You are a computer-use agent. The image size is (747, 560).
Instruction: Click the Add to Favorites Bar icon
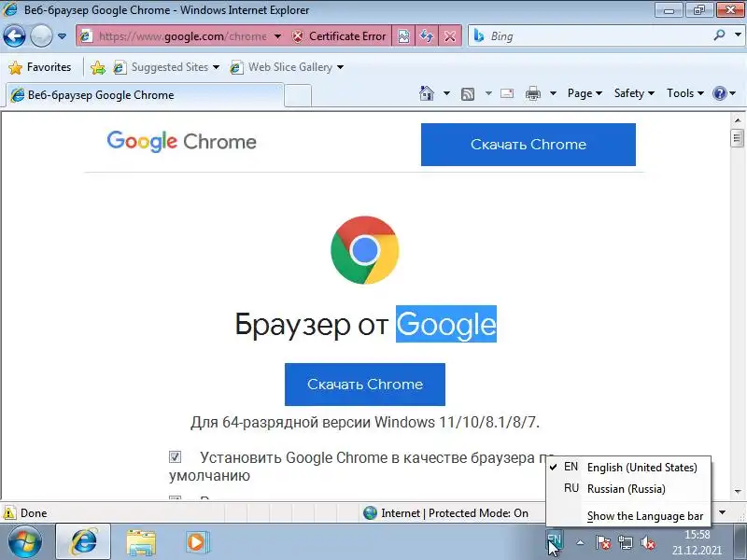coord(98,67)
